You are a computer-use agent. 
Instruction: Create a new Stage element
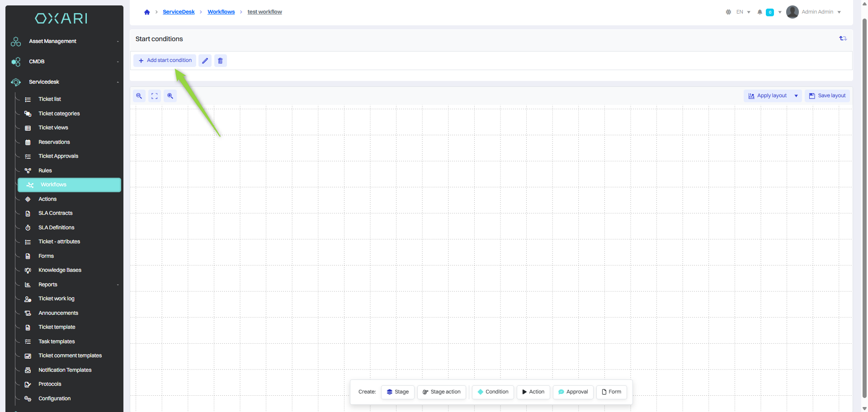[x=397, y=392]
